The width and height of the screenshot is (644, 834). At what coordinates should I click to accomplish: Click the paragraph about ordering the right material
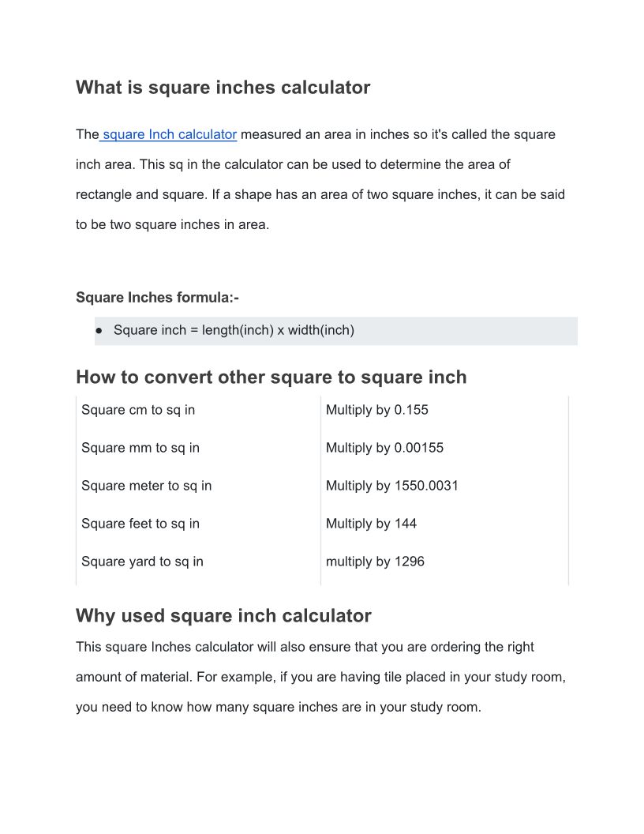[x=321, y=677]
